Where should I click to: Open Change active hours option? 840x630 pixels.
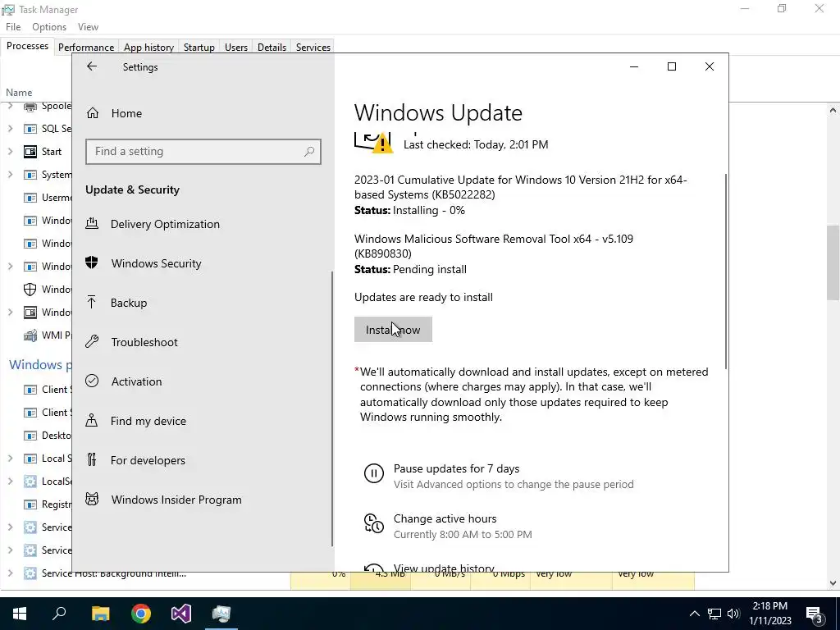click(445, 518)
